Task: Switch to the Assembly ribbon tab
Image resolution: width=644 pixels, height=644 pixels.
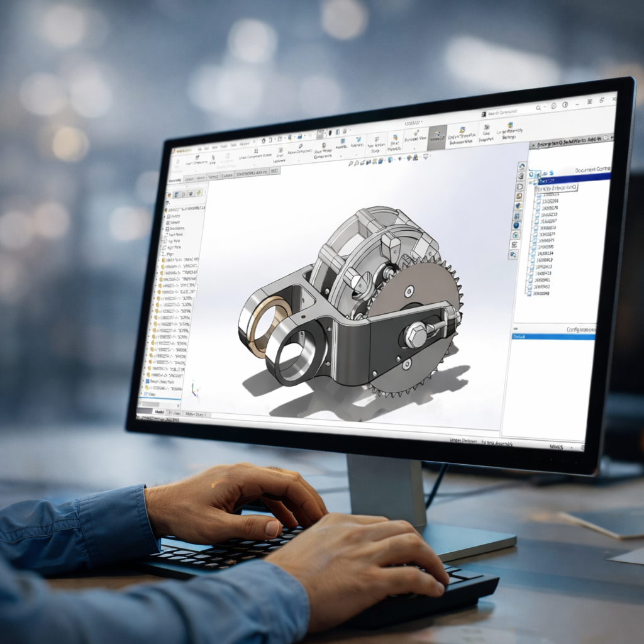Action: pyautogui.click(x=174, y=180)
